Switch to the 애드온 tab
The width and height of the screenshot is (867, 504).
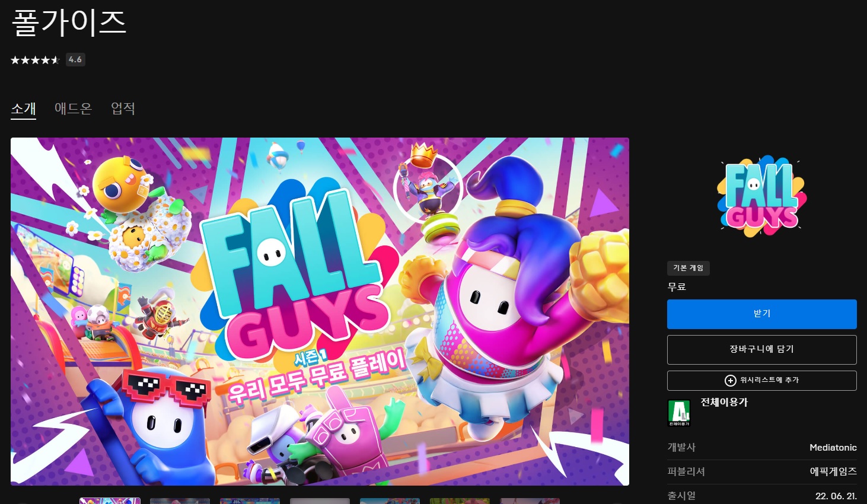[73, 109]
